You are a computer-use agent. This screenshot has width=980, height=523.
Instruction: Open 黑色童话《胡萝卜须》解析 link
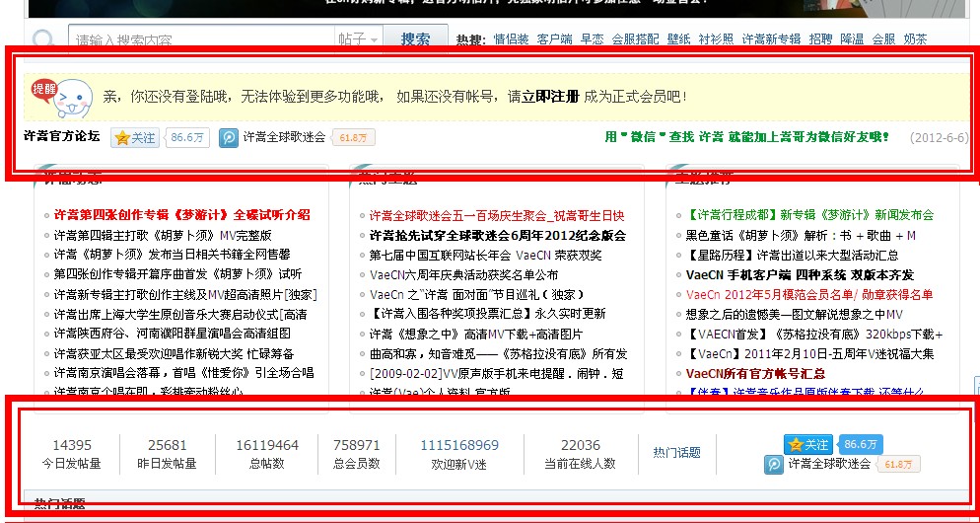point(801,235)
